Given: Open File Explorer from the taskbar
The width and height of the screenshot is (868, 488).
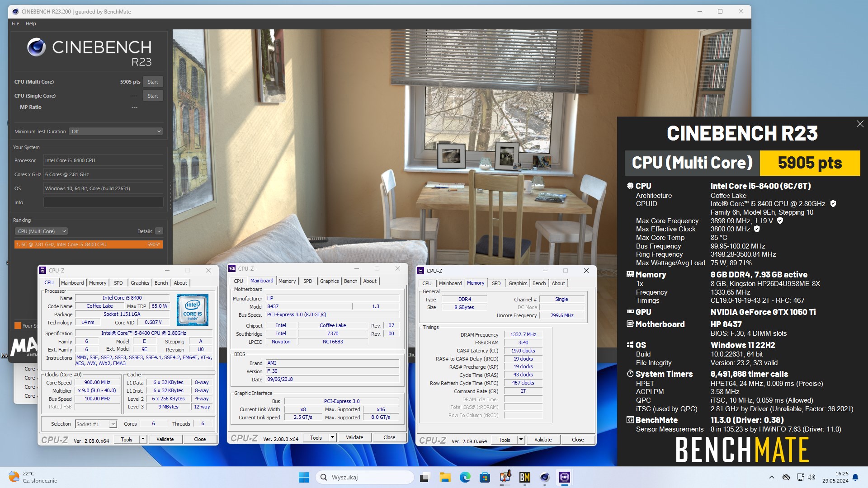Looking at the screenshot, I should [445, 477].
